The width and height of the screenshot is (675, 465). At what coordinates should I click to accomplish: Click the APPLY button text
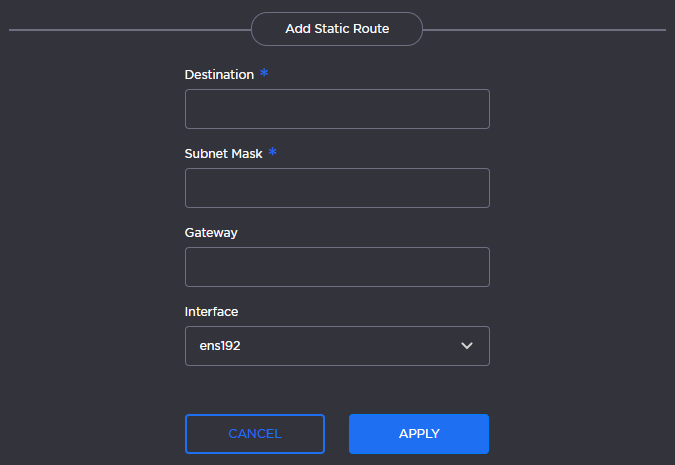[419, 434]
